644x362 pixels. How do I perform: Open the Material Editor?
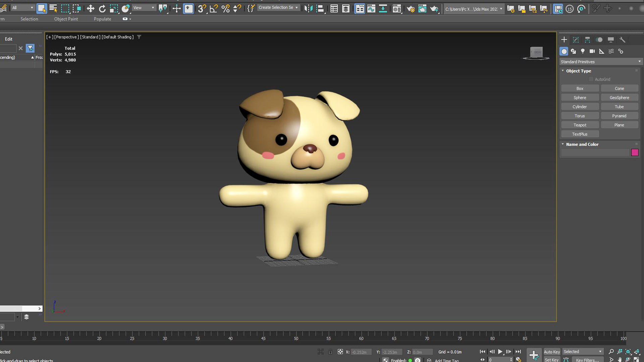click(x=397, y=8)
